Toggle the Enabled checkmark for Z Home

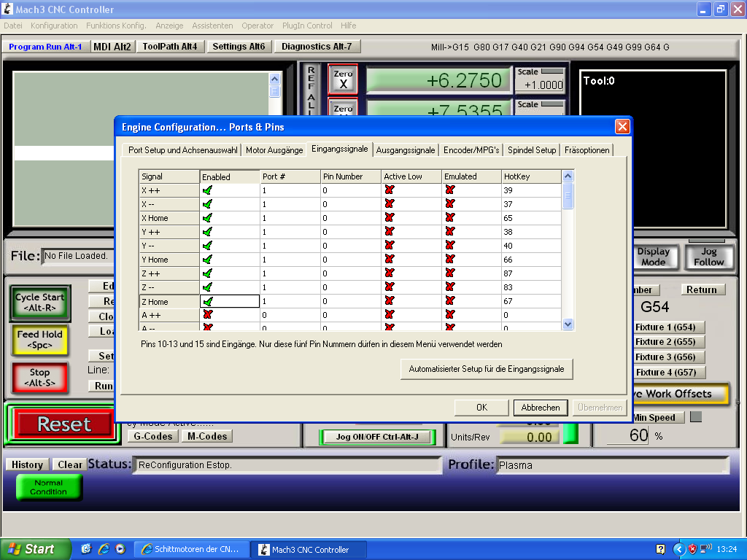point(207,301)
